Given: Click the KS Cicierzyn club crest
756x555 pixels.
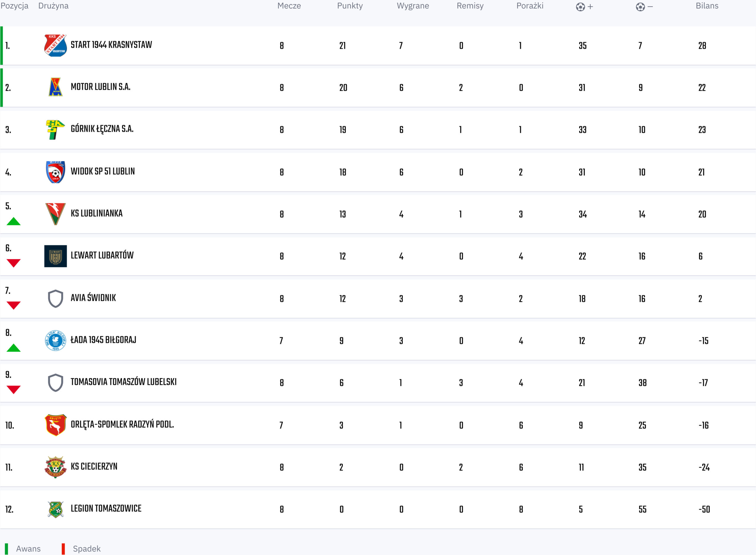Looking at the screenshot, I should [56, 467].
